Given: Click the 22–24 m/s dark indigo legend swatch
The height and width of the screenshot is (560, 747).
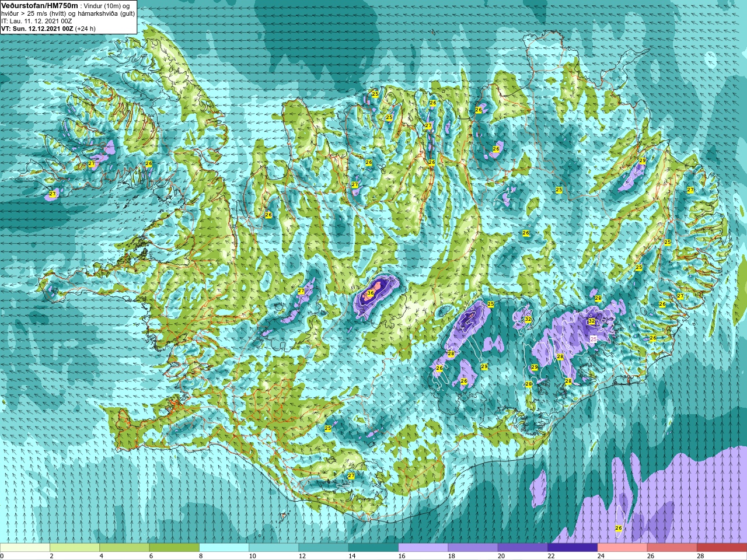Looking at the screenshot, I should point(573,548).
